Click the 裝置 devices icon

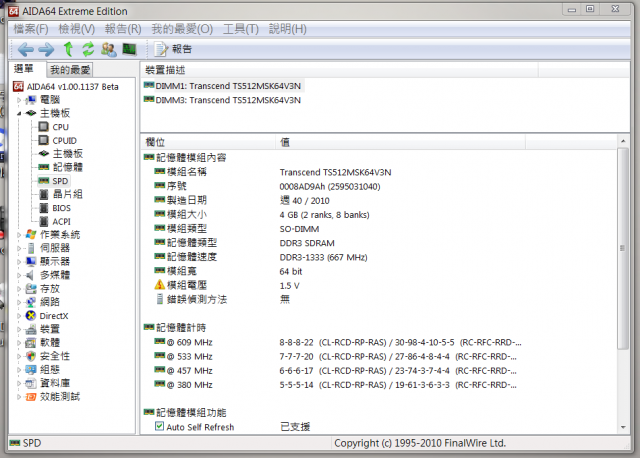pyautogui.click(x=31, y=329)
